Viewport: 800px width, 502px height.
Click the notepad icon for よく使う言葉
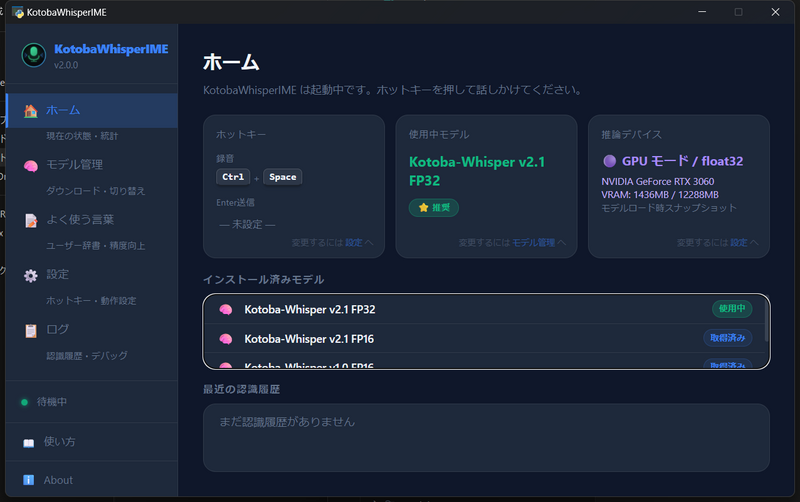click(x=31, y=220)
